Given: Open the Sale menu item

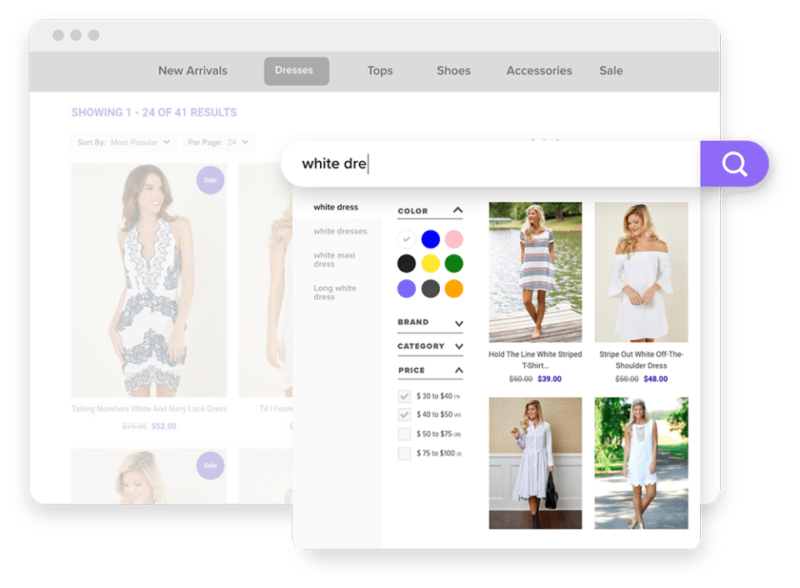Looking at the screenshot, I should (x=611, y=71).
